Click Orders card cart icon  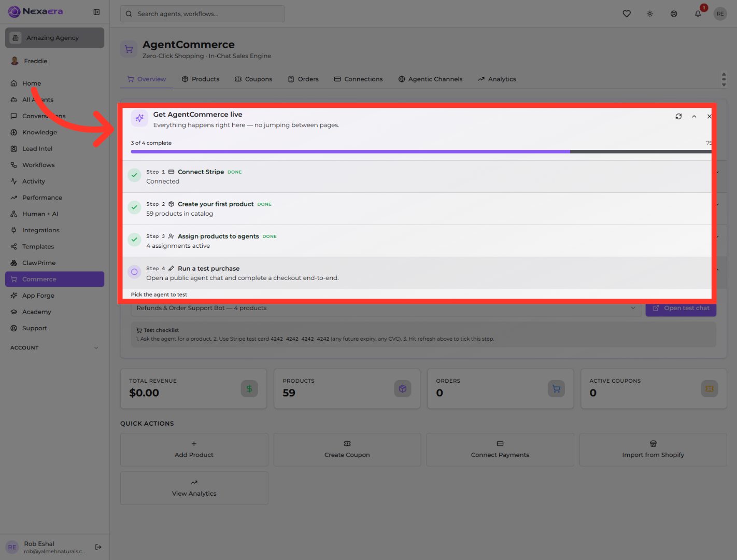click(556, 389)
